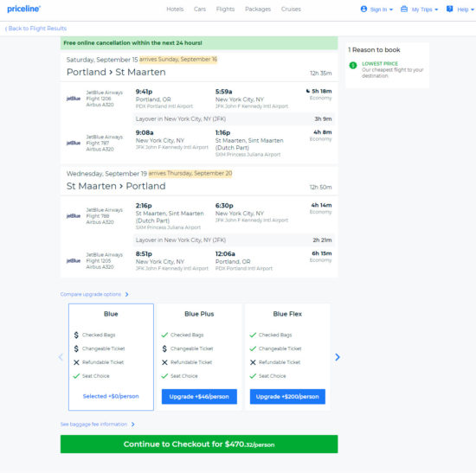The width and height of the screenshot is (476, 473).
Task: Open See baggage fee information chevron
Action: click(133, 425)
